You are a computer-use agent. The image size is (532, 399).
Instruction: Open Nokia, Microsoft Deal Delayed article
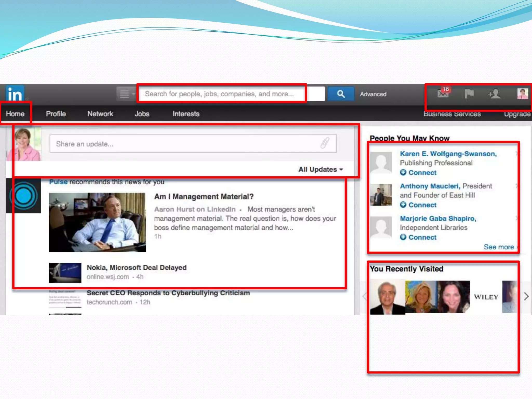pos(137,268)
